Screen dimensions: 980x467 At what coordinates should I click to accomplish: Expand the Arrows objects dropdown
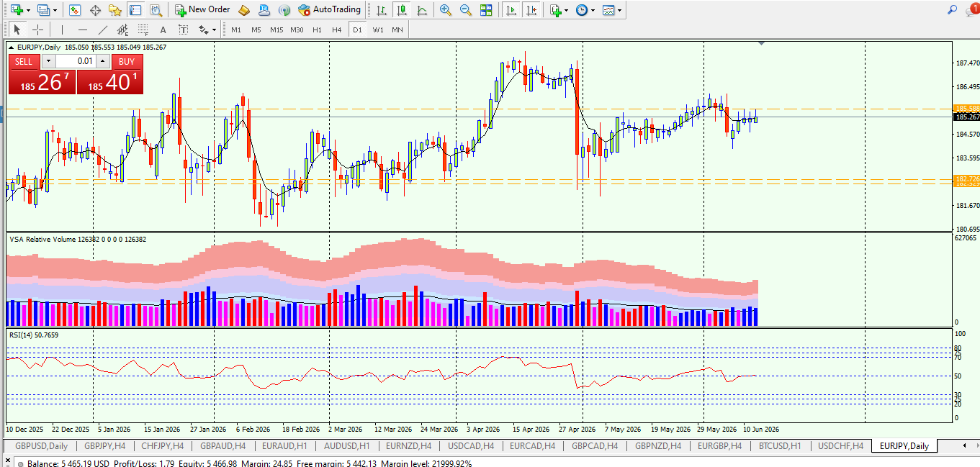pyautogui.click(x=214, y=30)
